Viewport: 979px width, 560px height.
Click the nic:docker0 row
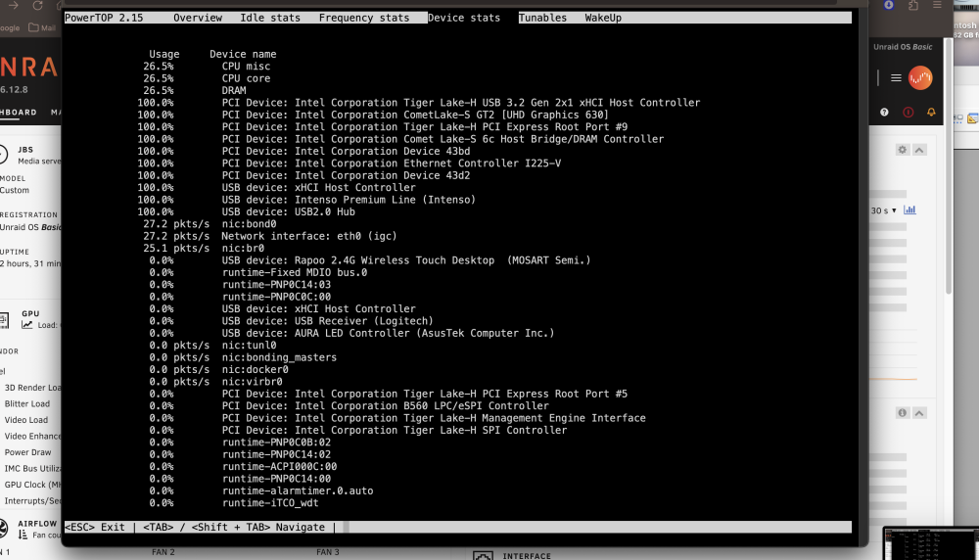[218, 370]
